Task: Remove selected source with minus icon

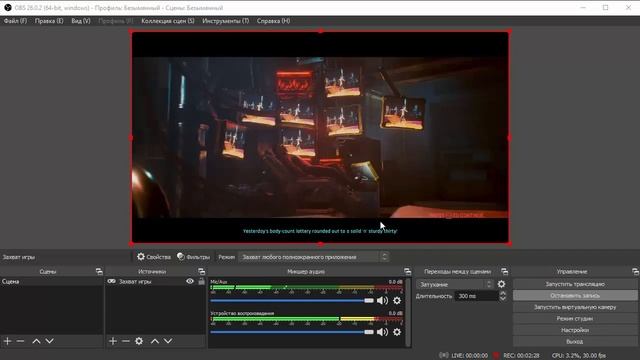Action: click(x=126, y=341)
